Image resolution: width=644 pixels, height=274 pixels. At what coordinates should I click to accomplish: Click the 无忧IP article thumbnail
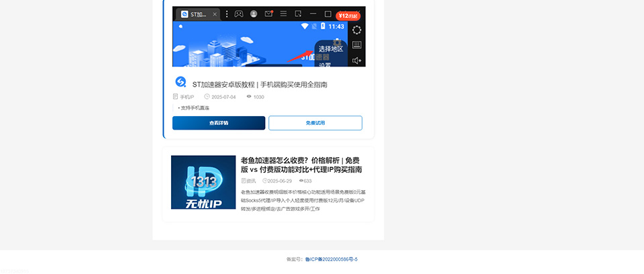(x=203, y=183)
